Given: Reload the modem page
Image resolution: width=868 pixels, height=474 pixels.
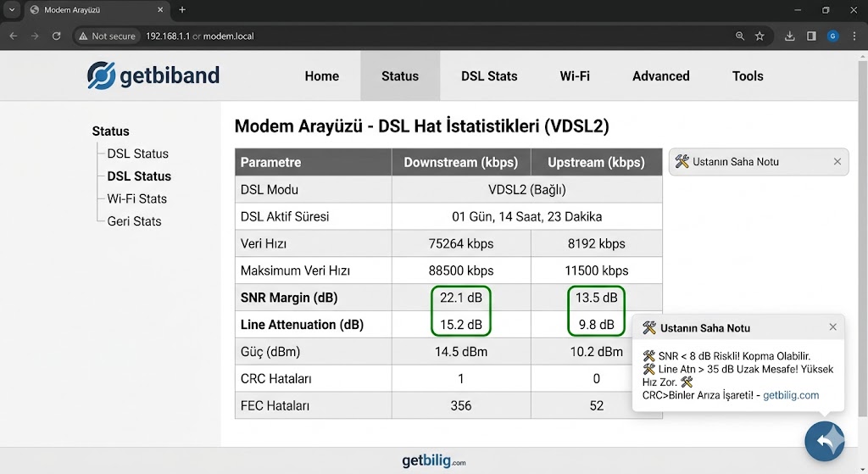Looking at the screenshot, I should click(57, 36).
